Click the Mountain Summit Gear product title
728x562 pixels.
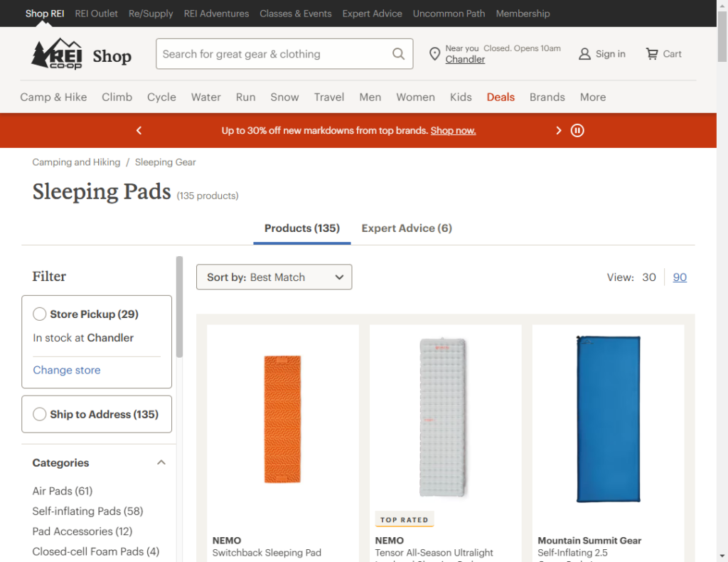[x=589, y=541]
